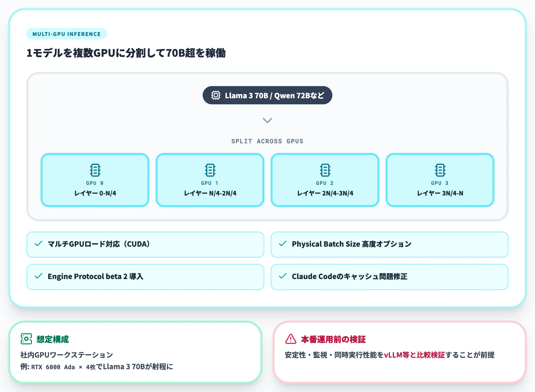Click the Claude Codeのキャッシュ問題修正 item

click(390, 277)
